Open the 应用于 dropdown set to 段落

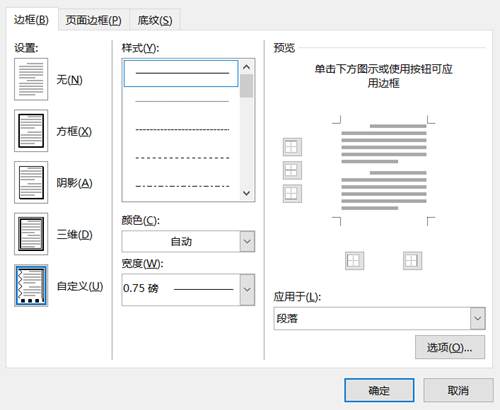[x=379, y=319]
